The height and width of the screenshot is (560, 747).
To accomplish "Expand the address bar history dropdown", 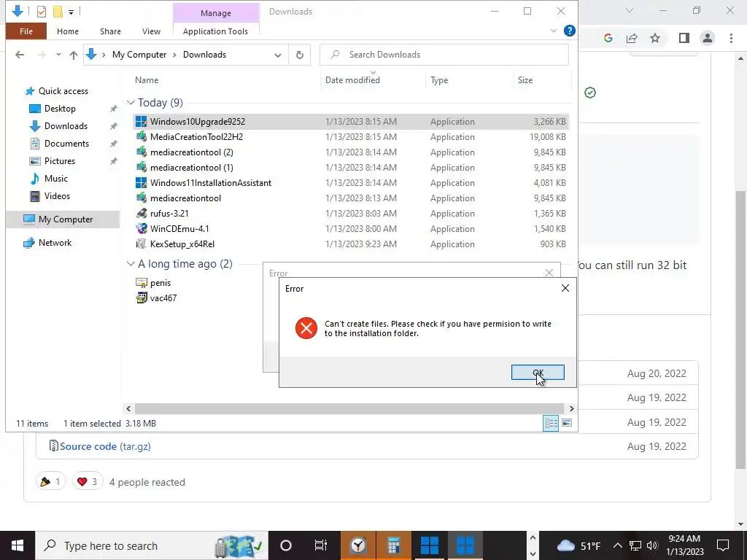I will [x=278, y=55].
